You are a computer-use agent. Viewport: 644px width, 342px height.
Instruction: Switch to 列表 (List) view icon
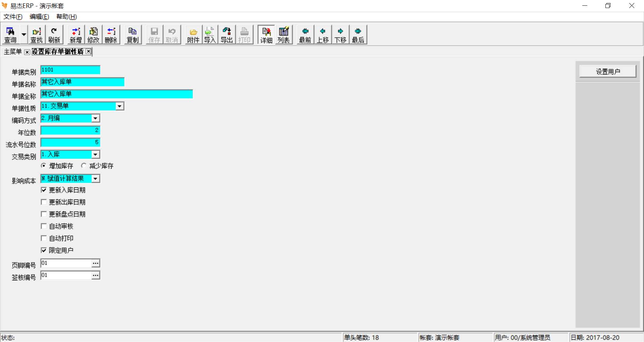coord(283,35)
